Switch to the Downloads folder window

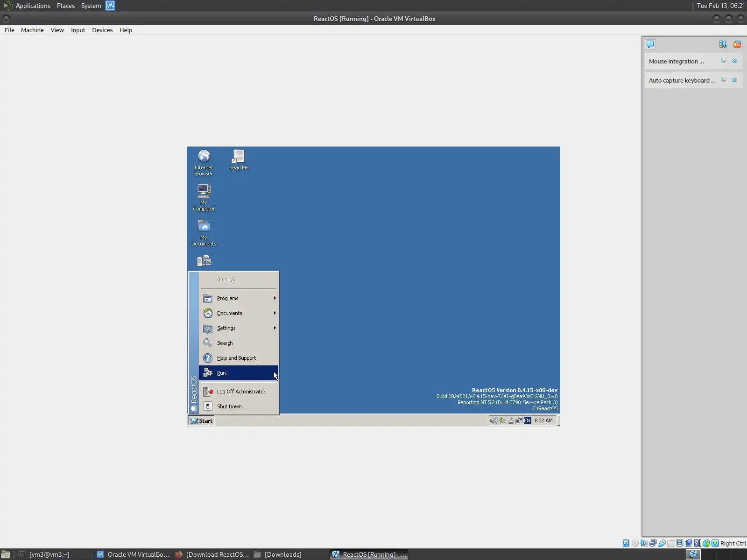[x=290, y=554]
